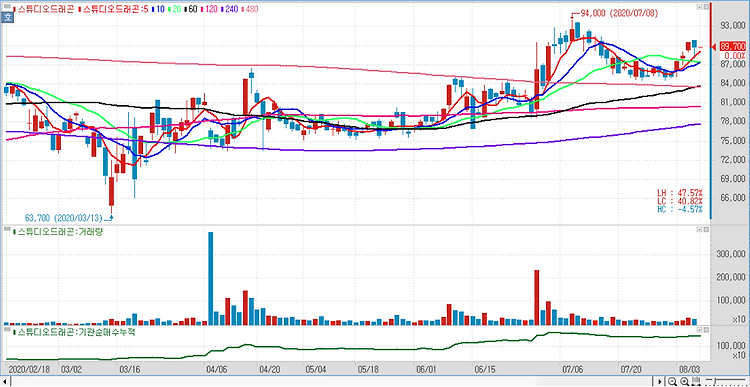This screenshot has height=387, width=750.
Task: Click the first 스튜디오드래곤 price legend label
Action: pos(44,9)
